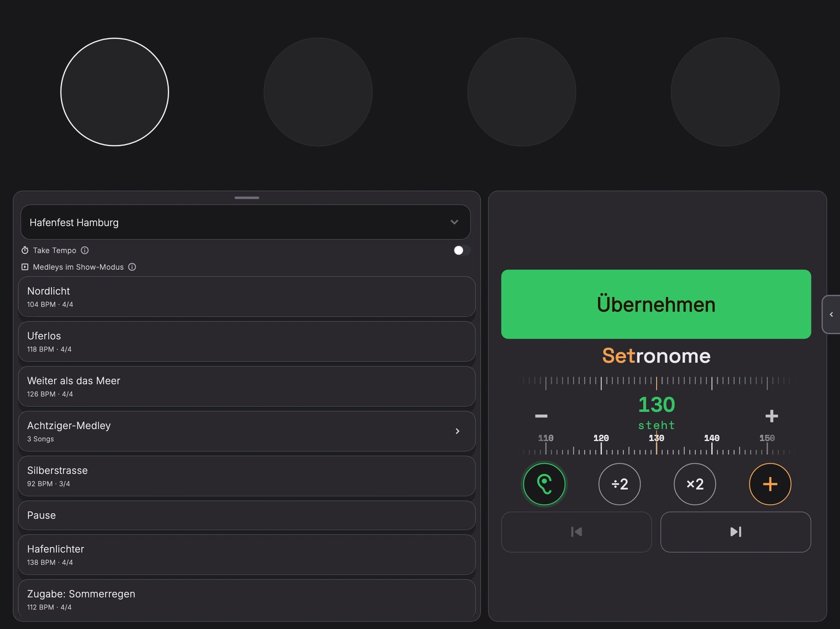Toggle the ear listen mode button
The height and width of the screenshot is (629, 840).
click(x=544, y=484)
